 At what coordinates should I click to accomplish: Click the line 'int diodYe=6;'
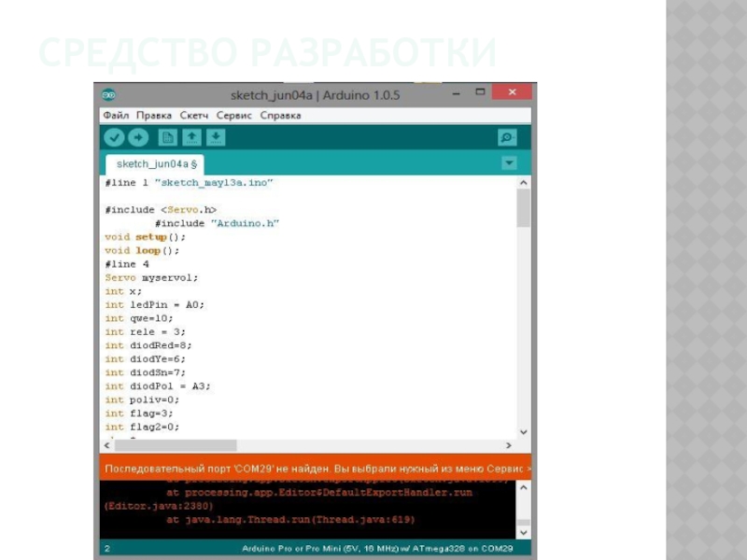click(x=145, y=359)
